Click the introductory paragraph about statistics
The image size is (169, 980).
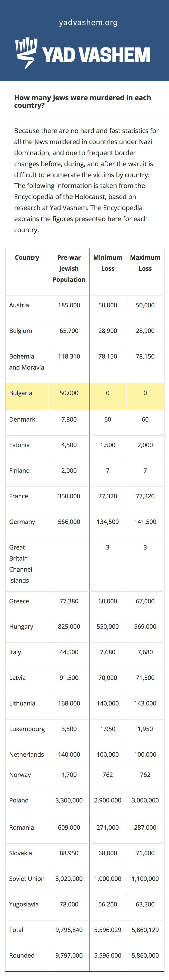87,180
